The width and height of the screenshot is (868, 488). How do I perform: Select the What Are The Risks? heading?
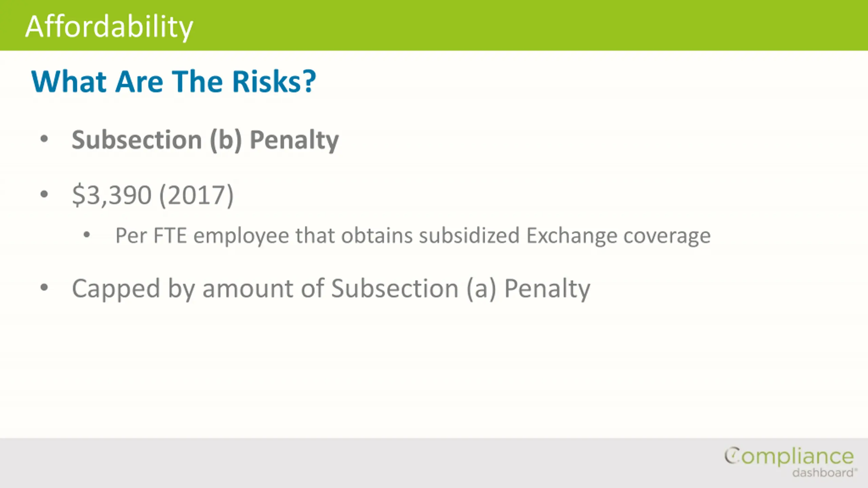[x=174, y=81]
